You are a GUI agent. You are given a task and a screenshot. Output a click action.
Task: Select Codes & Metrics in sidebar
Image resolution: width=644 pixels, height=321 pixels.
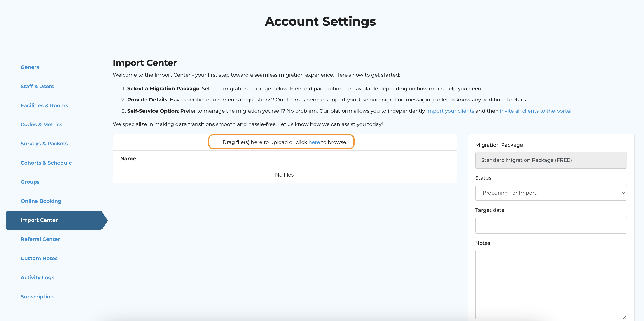pyautogui.click(x=41, y=124)
